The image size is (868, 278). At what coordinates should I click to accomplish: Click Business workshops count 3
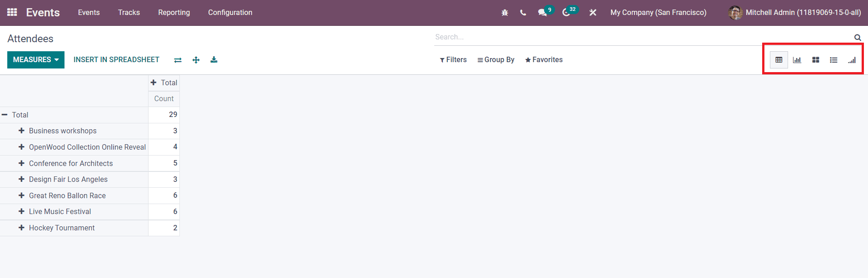pos(164,131)
